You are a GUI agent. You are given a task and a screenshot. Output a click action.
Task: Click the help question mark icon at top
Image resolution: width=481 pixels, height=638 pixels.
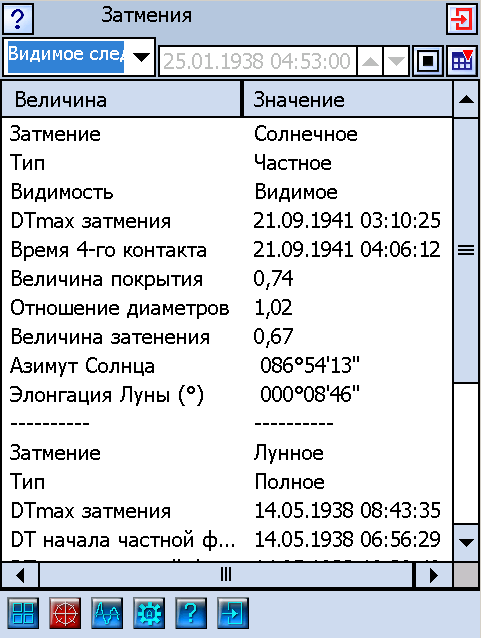click(x=18, y=18)
